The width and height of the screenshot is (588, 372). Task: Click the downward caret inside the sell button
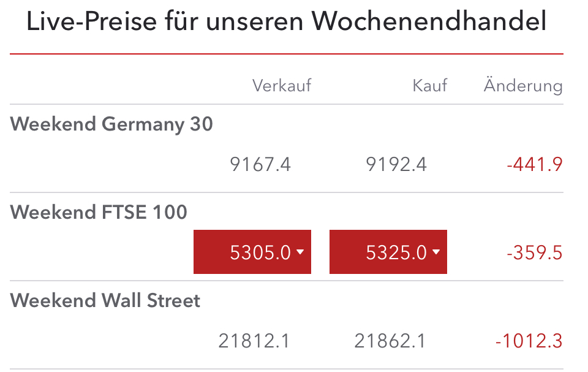pyautogui.click(x=300, y=251)
